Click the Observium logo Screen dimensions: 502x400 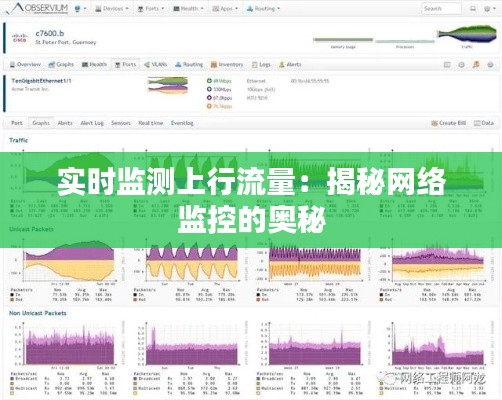(x=37, y=8)
